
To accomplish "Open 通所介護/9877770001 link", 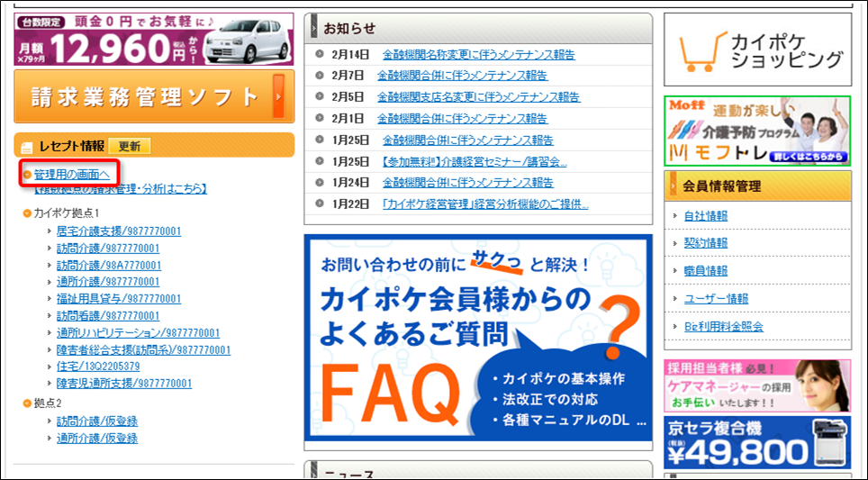I will pos(108,281).
